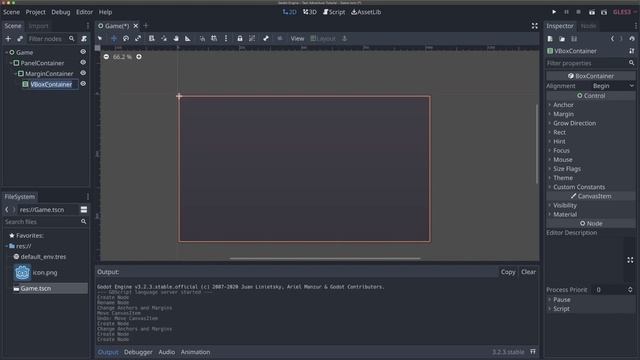This screenshot has height=360, width=640.
Task: Go back in Inspector history
Action: (612, 39)
